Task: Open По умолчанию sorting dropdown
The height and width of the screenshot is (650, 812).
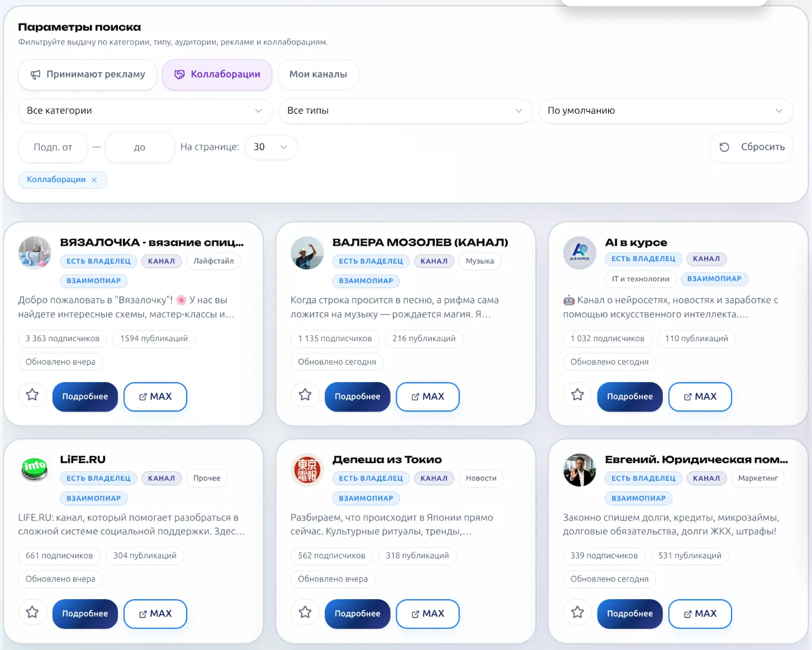Action: coord(666,111)
